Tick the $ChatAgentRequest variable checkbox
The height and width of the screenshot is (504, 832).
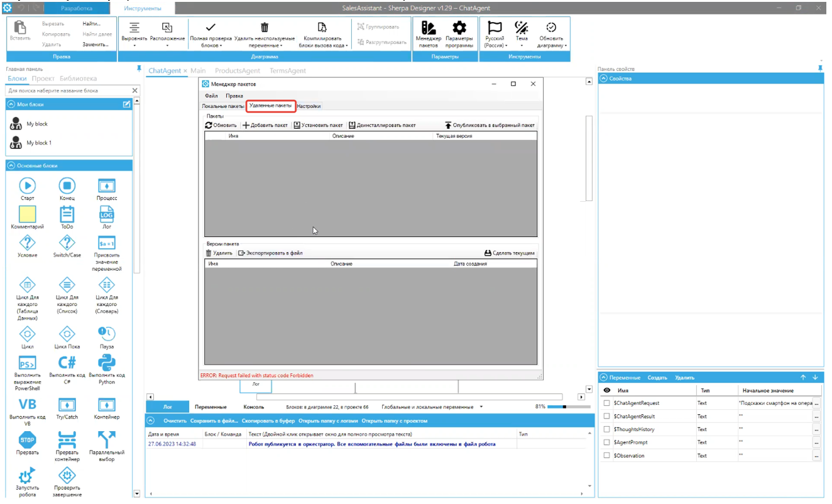coord(606,403)
